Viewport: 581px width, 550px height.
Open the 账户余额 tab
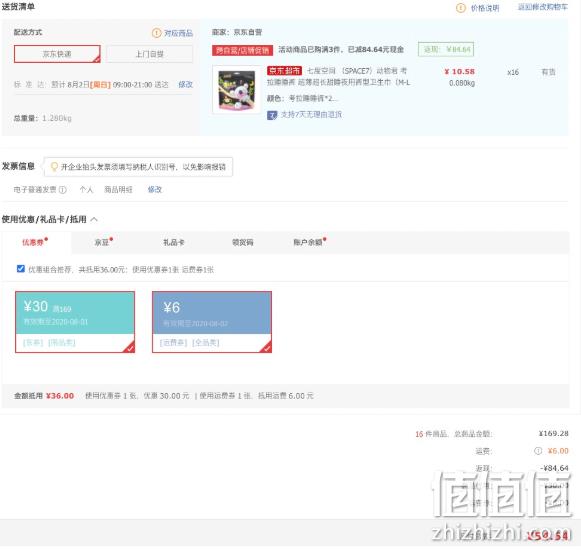pyautogui.click(x=308, y=242)
